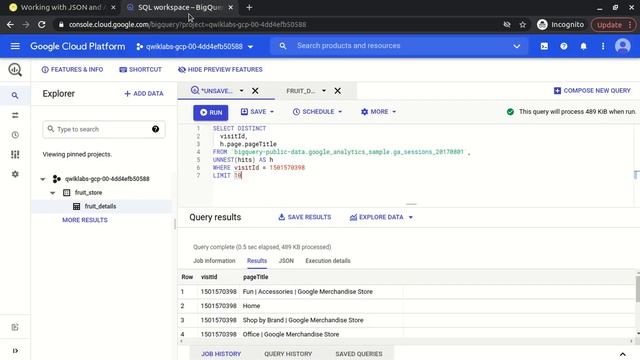
Task: Select the SQL workspace search icon in sidebar
Action: [15, 96]
